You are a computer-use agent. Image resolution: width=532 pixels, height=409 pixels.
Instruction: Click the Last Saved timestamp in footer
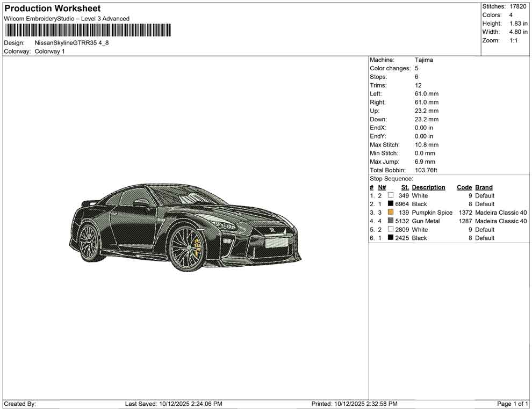[x=174, y=404]
